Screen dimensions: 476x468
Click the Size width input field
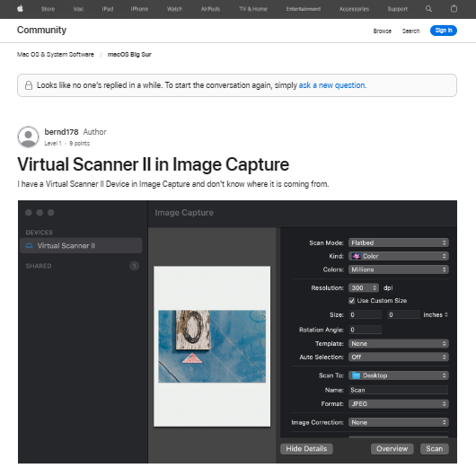coord(366,315)
